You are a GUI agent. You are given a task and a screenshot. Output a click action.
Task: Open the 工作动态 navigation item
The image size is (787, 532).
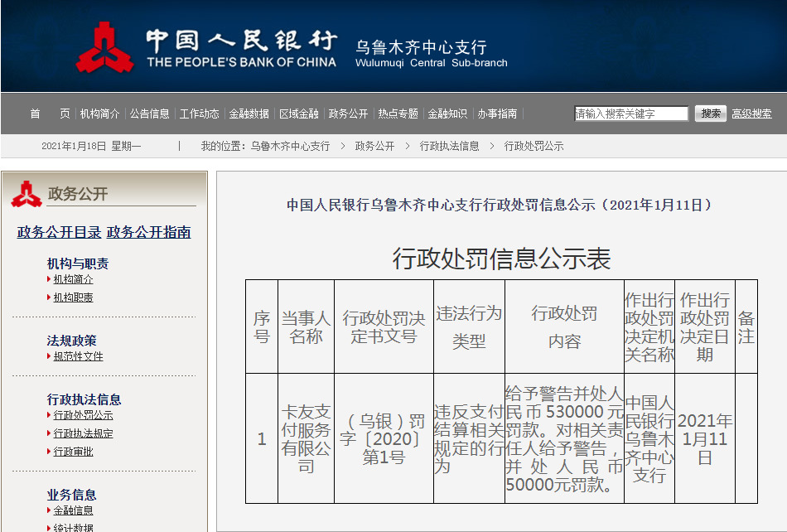click(x=200, y=114)
